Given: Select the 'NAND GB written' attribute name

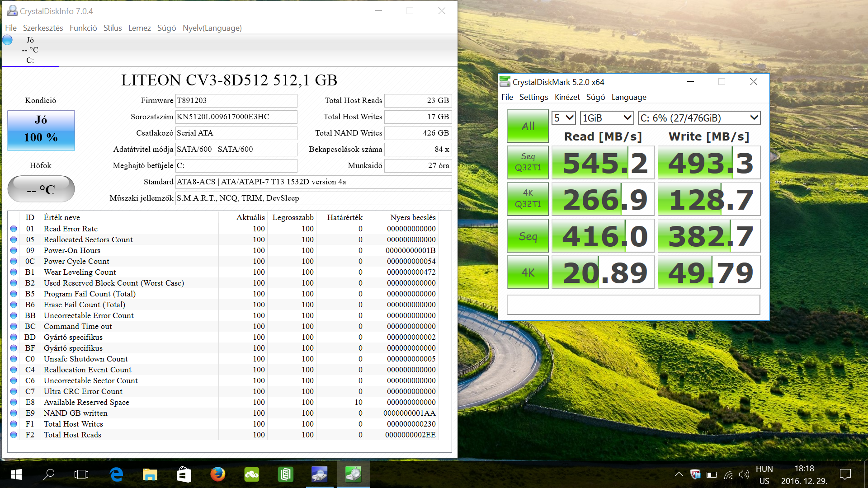Looking at the screenshot, I should (75, 413).
